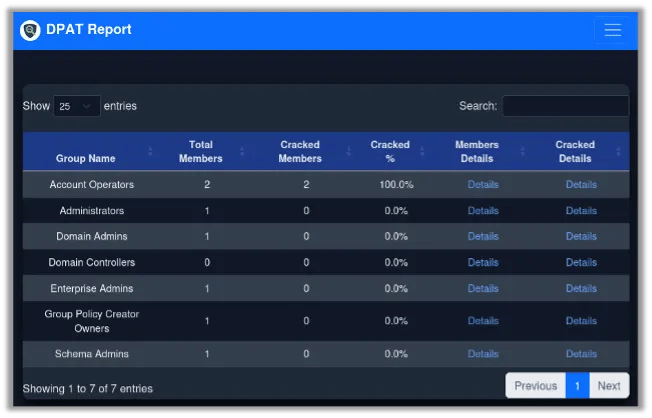Screen dimensions: 652x418
Task: Select the Domain Controllers group name
Action: tap(91, 262)
